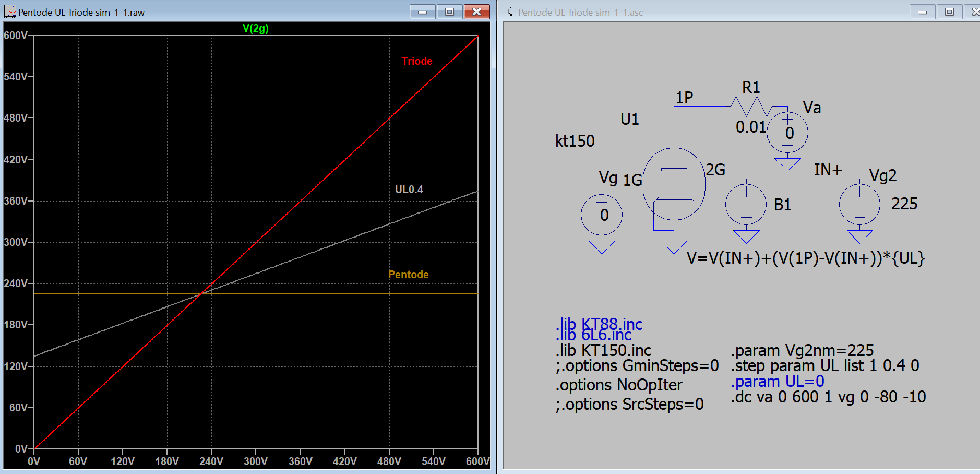Click the V(2g) trace label in plot

255,28
